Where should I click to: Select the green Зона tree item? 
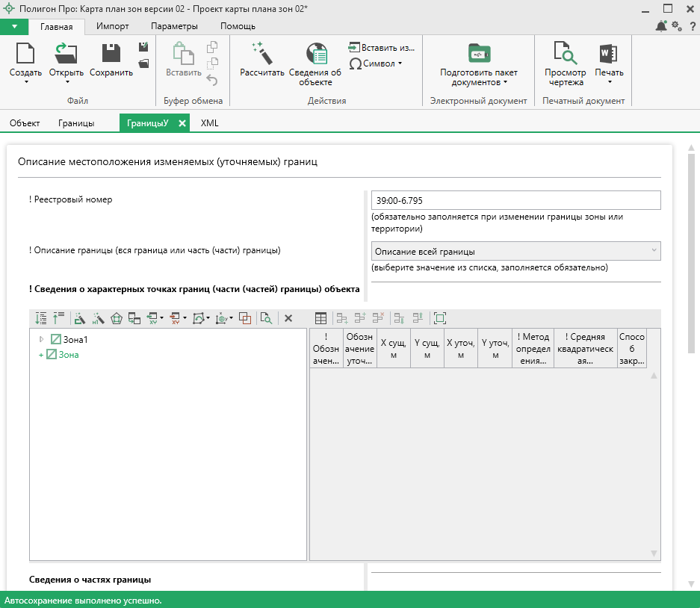(x=69, y=355)
